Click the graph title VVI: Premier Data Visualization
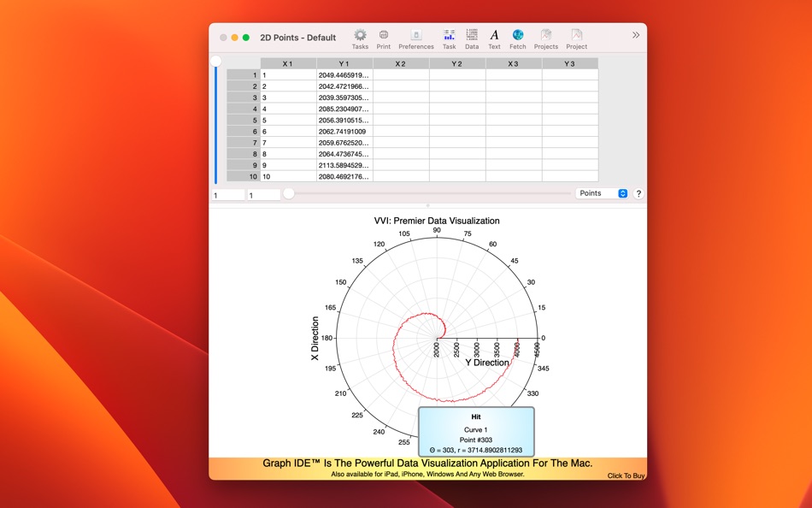 pos(437,221)
